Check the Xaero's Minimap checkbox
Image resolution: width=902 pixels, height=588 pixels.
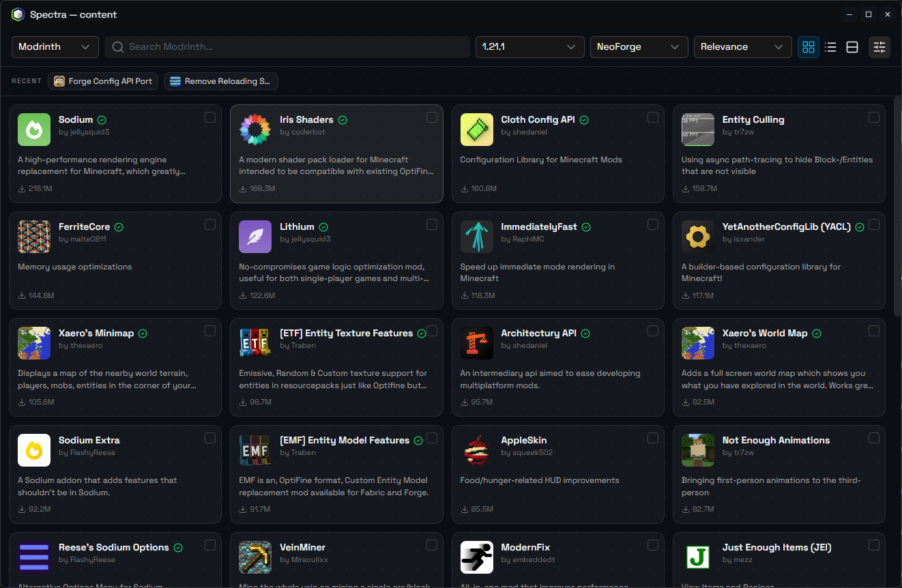coord(210,331)
